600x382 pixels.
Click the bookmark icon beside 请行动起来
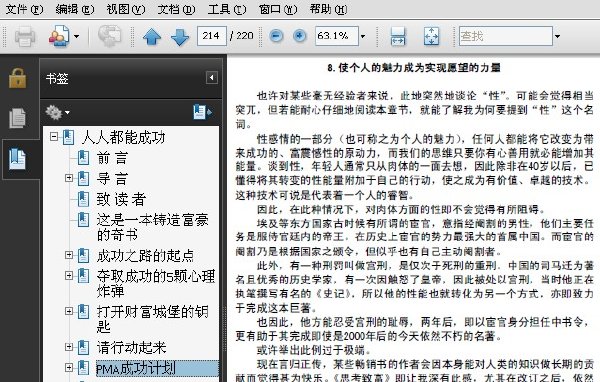click(x=83, y=347)
